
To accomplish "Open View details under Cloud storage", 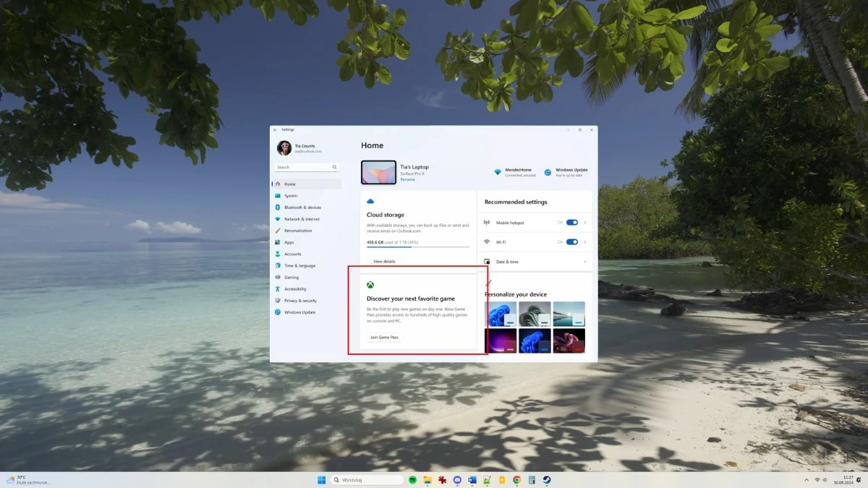I will coord(383,261).
